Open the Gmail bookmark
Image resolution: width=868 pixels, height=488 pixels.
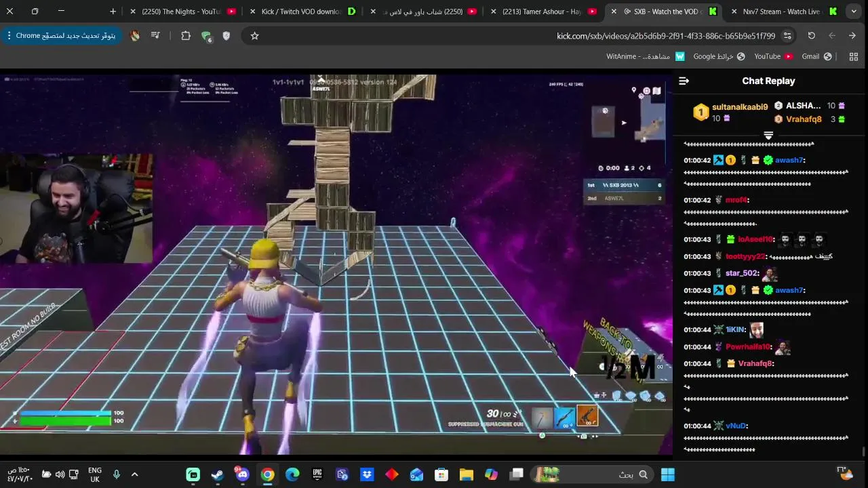(816, 56)
